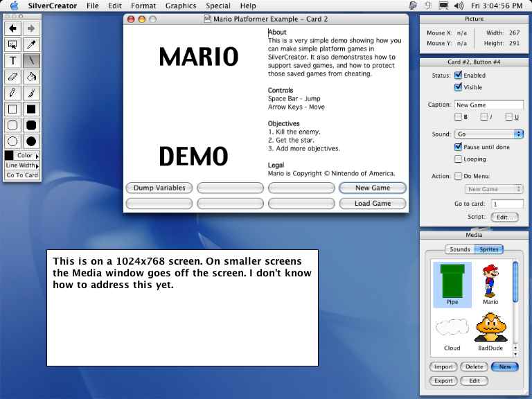Click the display icon in menu bar
The width and height of the screenshot is (532, 399).
(444, 6)
